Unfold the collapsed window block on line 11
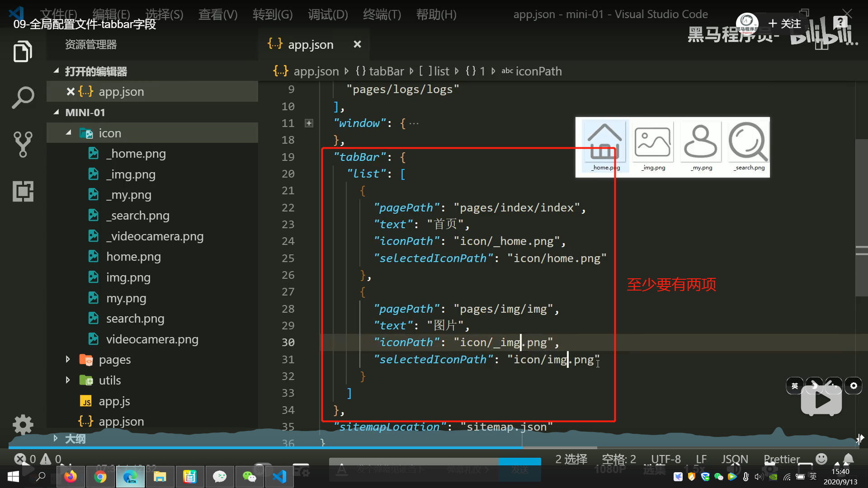Image resolution: width=868 pixels, height=488 pixels. [x=309, y=123]
